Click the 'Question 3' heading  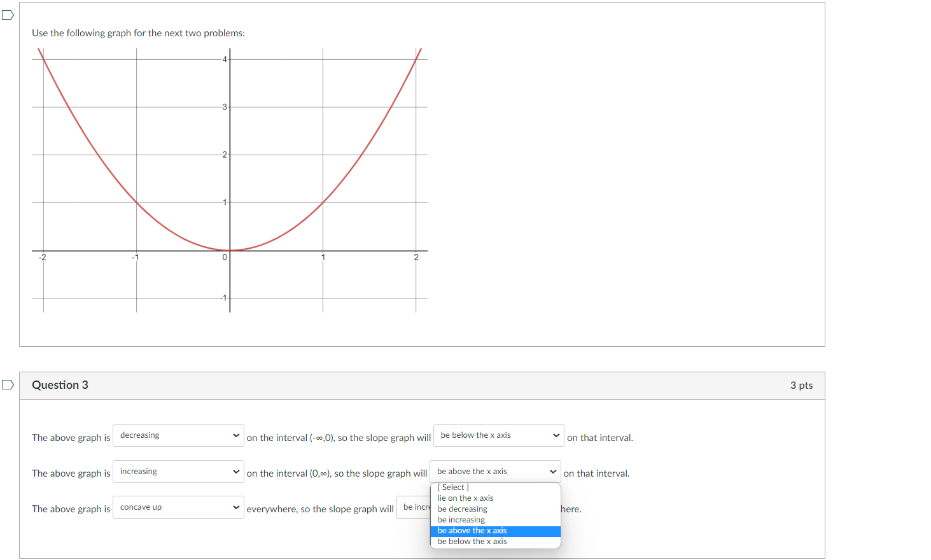click(x=60, y=385)
